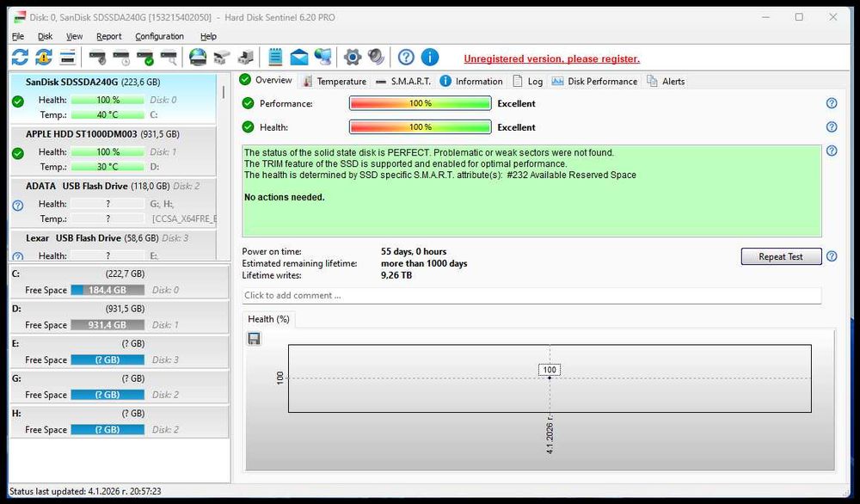This screenshot has height=504, width=860.
Task: Select SanDisk SDSSDA240G in disk list
Action: point(113,99)
